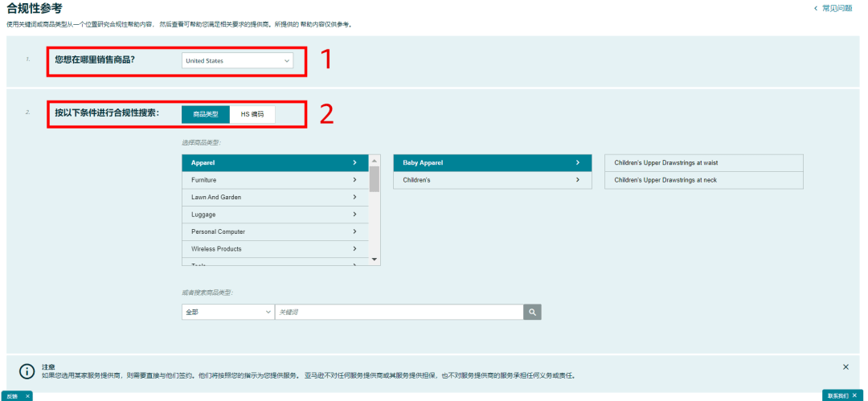Select the Wireless Products category

pos(275,249)
